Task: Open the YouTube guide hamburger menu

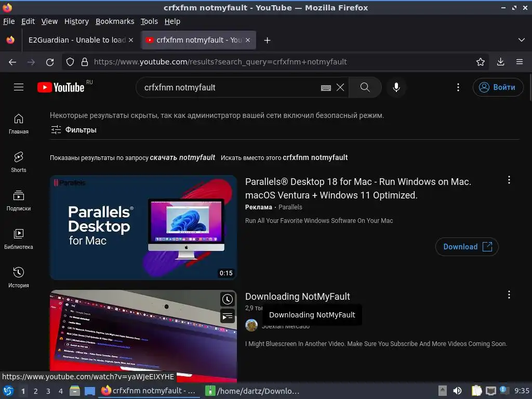Action: (x=19, y=87)
